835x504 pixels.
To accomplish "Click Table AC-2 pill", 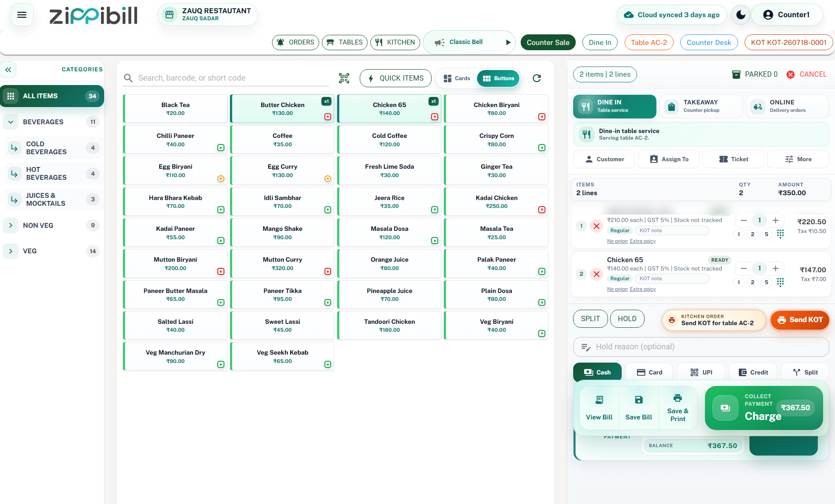I will [649, 42].
